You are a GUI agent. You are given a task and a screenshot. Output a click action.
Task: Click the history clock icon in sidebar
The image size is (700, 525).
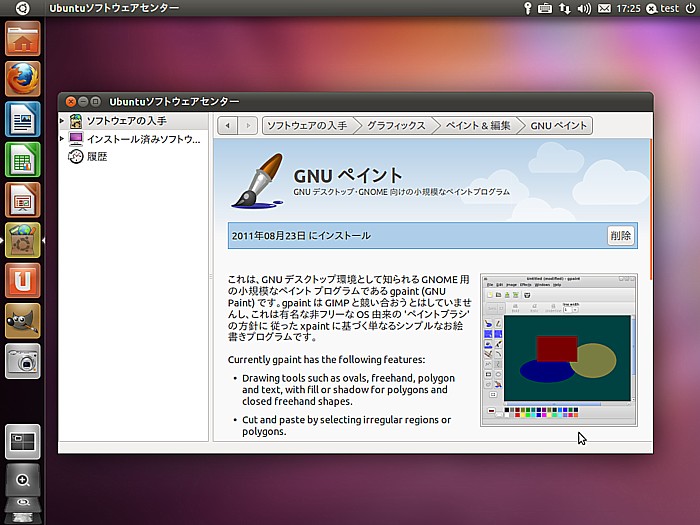[x=75, y=156]
